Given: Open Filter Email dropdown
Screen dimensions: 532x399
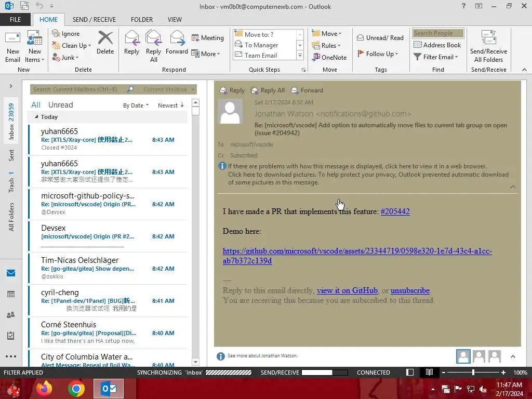Looking at the screenshot, I should 436,57.
